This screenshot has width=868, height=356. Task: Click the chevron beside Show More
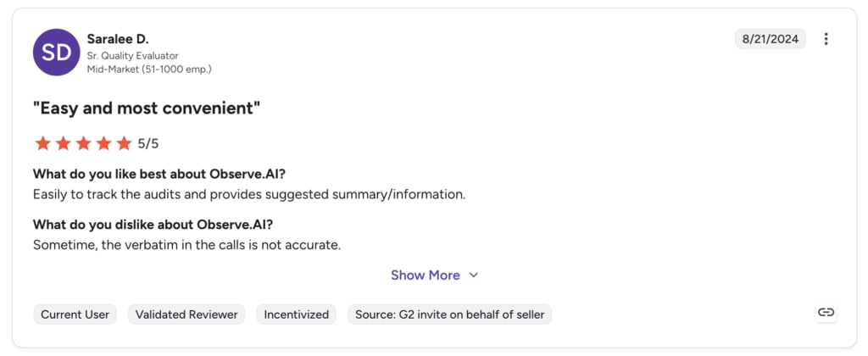(x=473, y=275)
